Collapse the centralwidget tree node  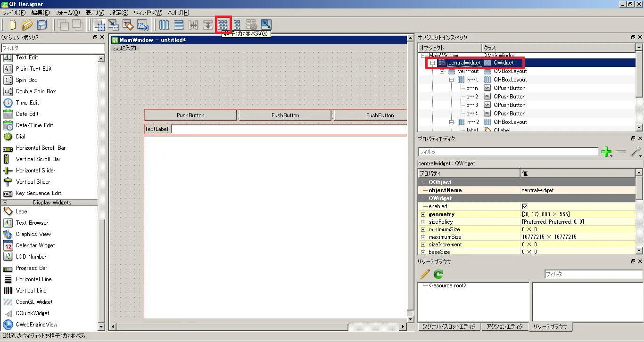pos(432,63)
